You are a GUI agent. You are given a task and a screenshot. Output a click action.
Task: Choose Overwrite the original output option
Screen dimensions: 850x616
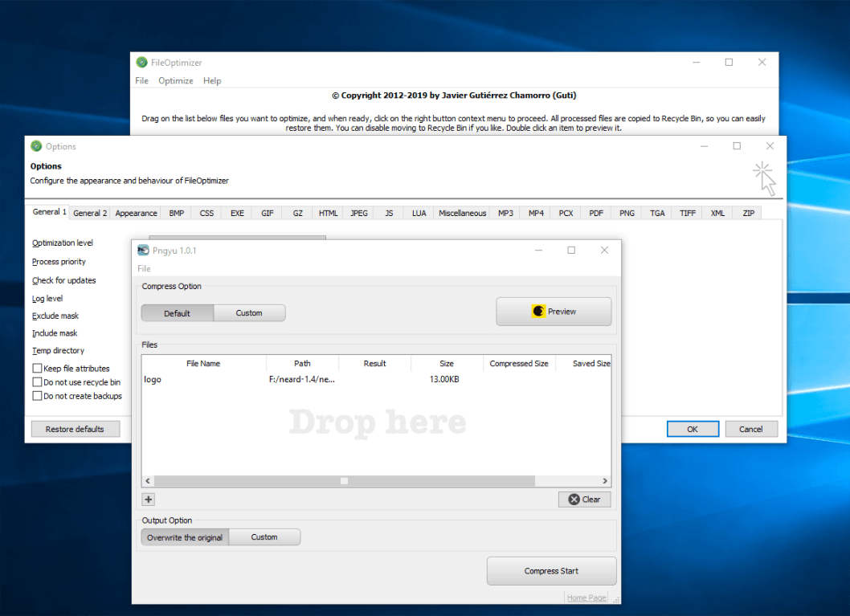point(185,537)
